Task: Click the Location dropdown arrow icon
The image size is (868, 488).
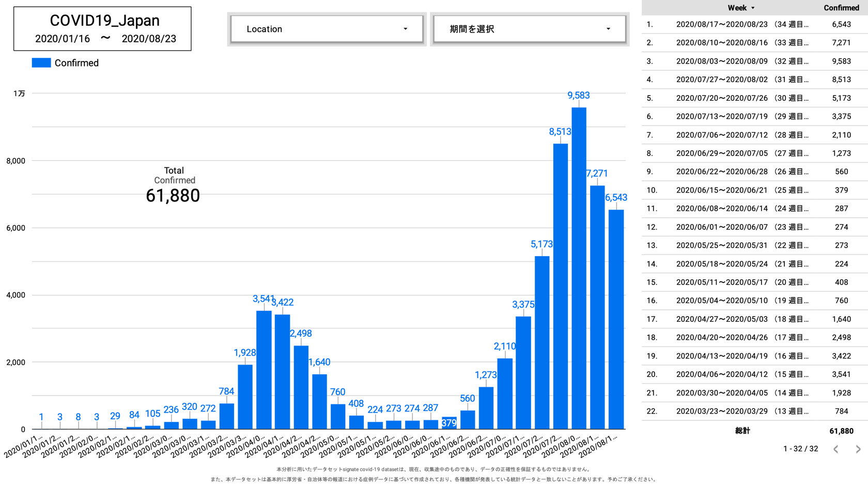Action: (x=405, y=29)
